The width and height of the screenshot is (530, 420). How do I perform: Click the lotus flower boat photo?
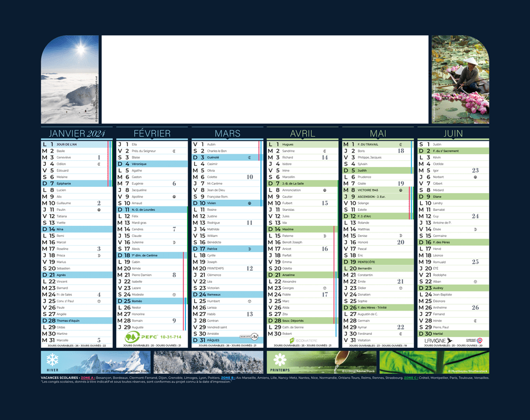click(x=460, y=80)
